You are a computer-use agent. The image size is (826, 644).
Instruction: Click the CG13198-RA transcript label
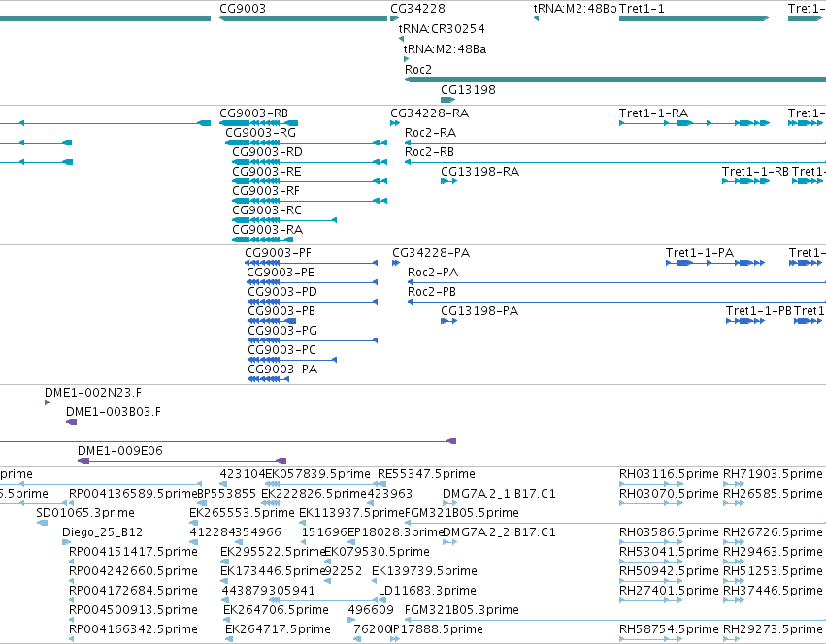[x=479, y=172]
